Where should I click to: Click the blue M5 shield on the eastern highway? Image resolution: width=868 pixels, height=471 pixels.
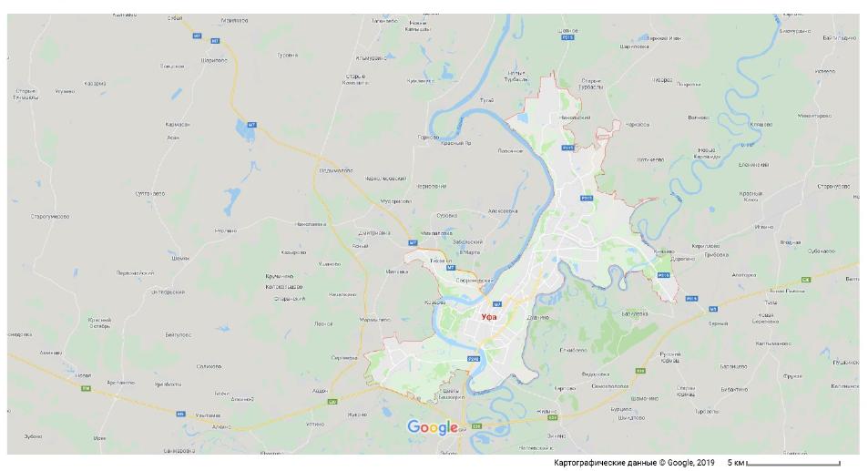pyautogui.click(x=713, y=309)
